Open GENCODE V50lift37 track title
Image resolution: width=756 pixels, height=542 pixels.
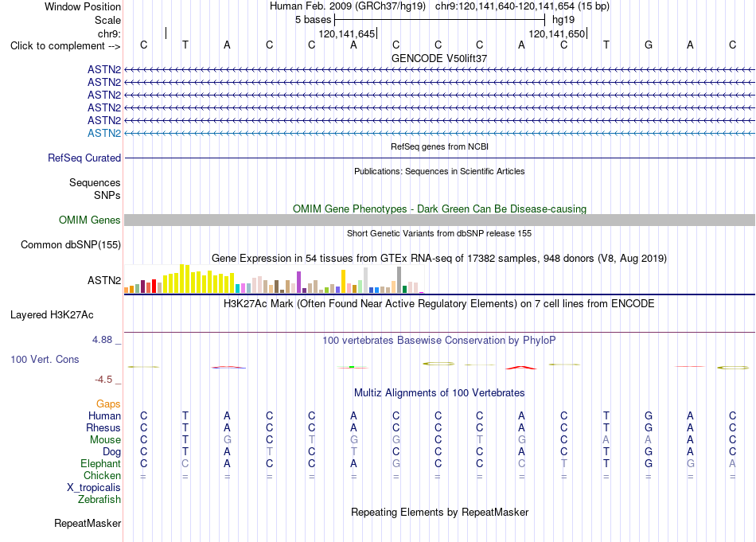point(439,58)
